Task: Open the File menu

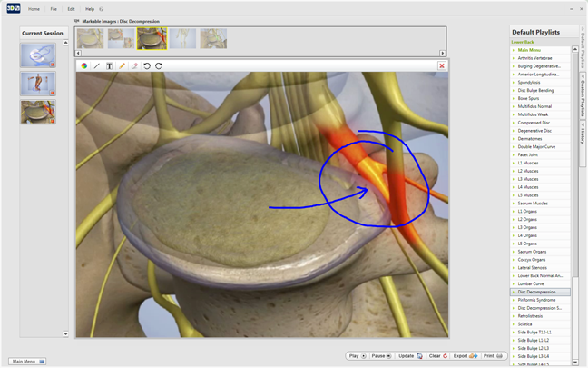Action: click(54, 9)
